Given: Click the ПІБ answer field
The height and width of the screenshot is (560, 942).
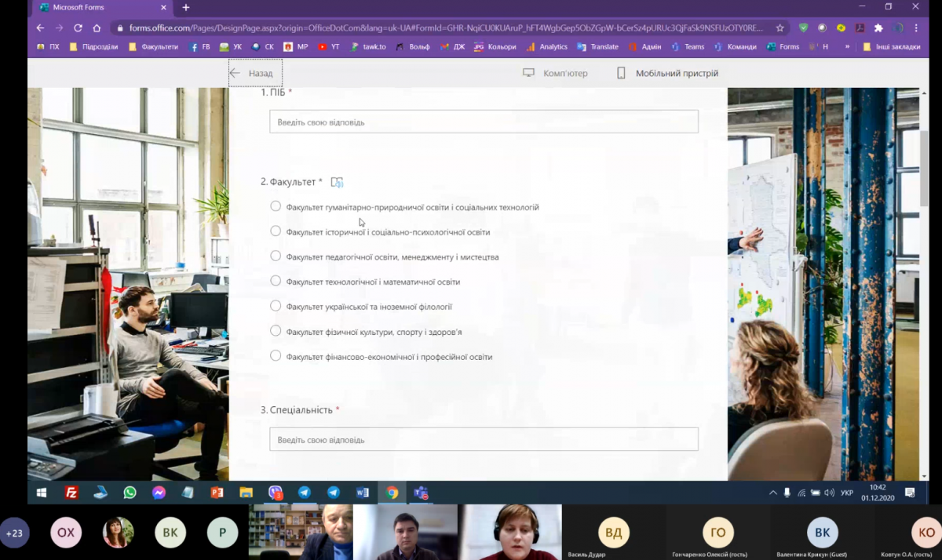Looking at the screenshot, I should point(484,122).
